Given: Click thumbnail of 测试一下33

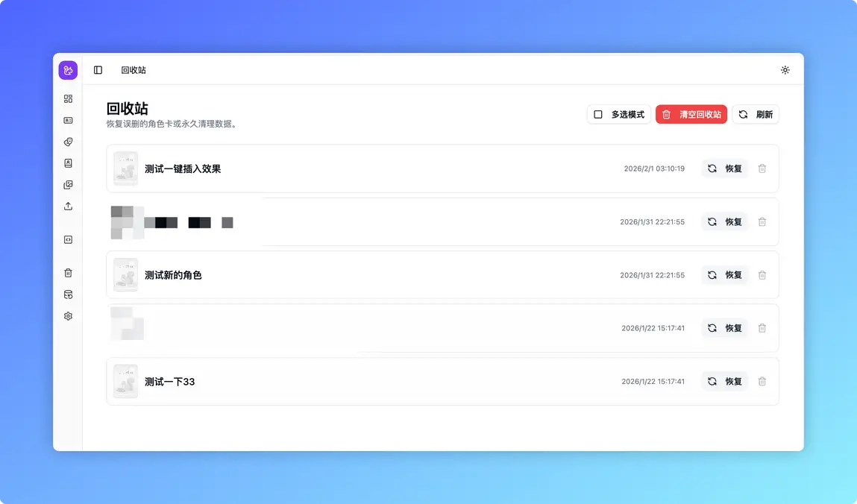Looking at the screenshot, I should click(x=126, y=382).
